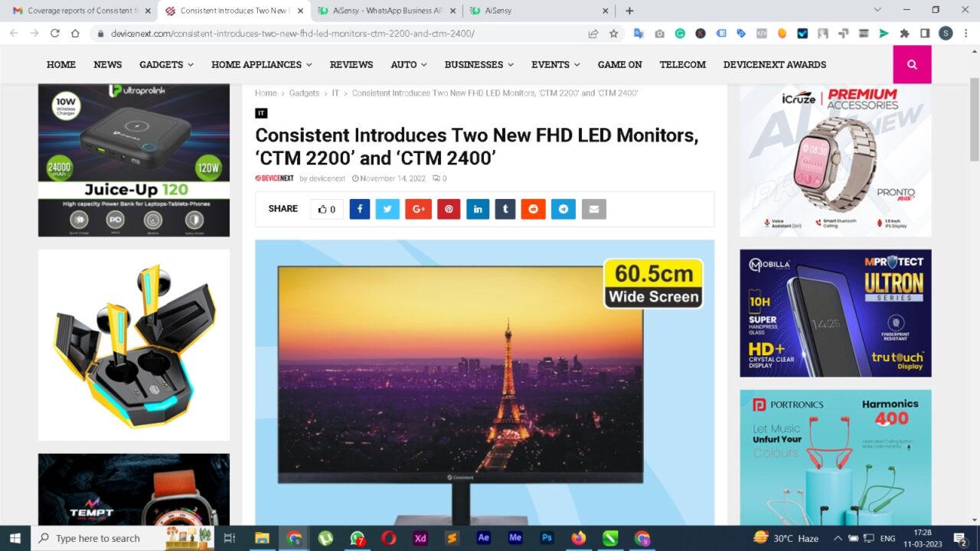Click the Gadgets breadcrumb link
The image size is (980, 551).
(x=304, y=93)
